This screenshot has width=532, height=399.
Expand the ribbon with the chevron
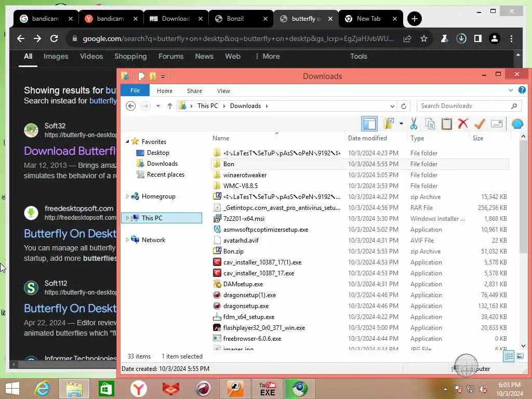click(511, 90)
